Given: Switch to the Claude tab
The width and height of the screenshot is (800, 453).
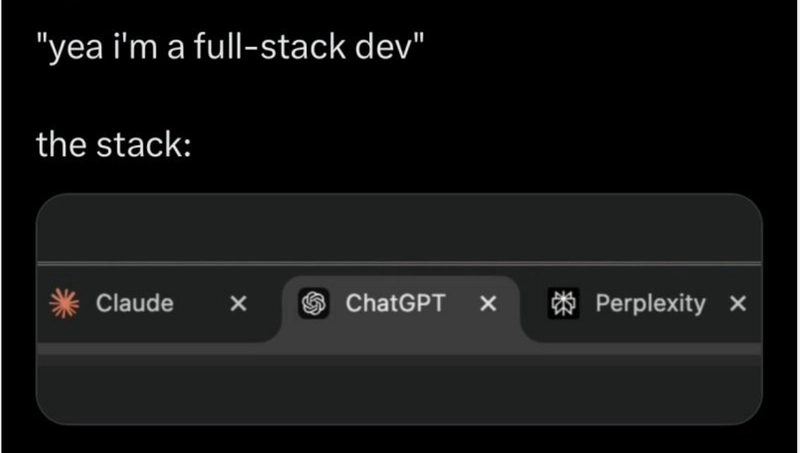Looking at the screenshot, I should pyautogui.click(x=135, y=304).
